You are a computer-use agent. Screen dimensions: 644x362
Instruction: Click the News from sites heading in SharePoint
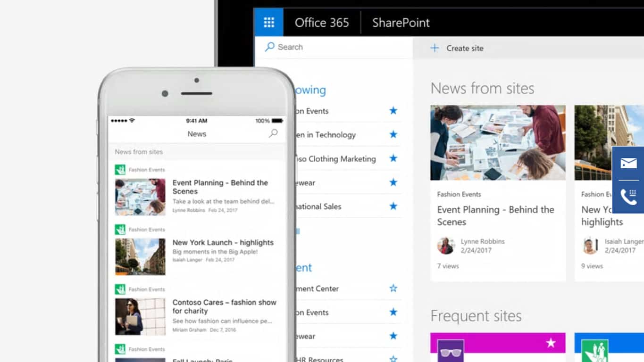(482, 88)
